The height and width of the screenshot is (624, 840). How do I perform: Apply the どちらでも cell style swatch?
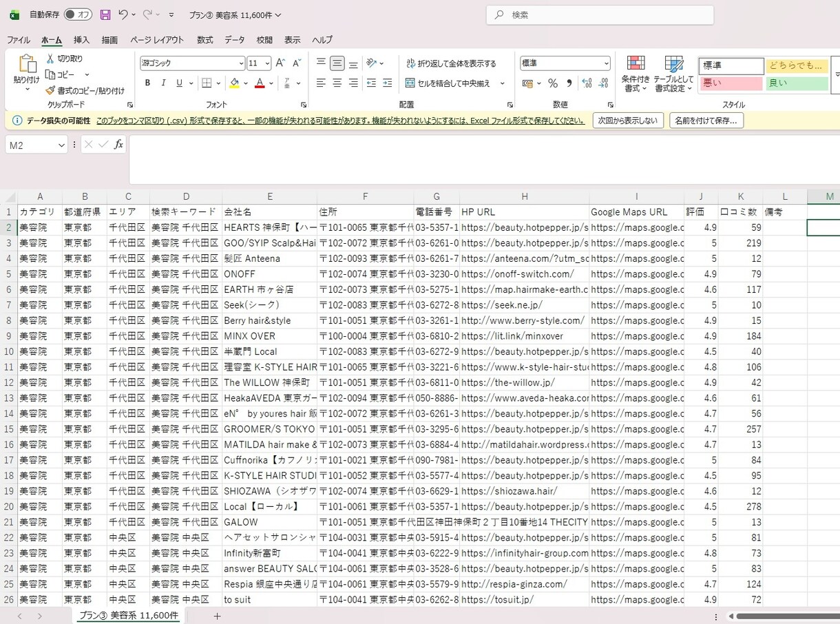[797, 65]
